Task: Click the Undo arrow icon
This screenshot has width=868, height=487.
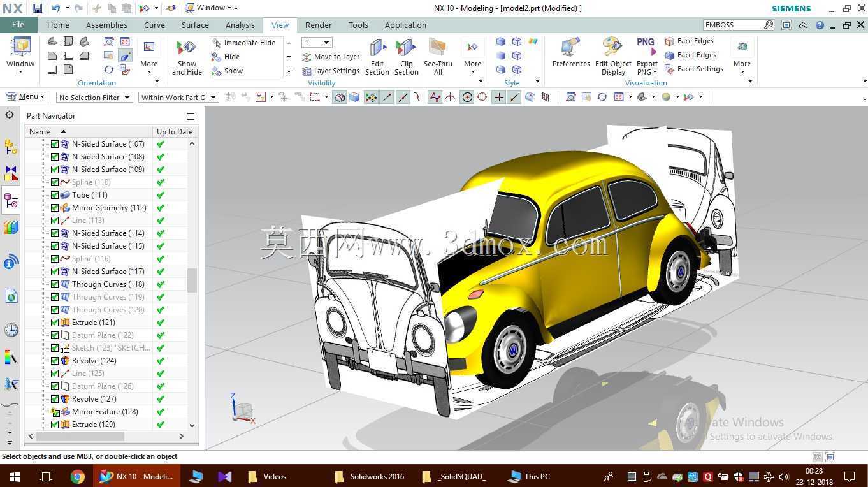Action: click(55, 8)
